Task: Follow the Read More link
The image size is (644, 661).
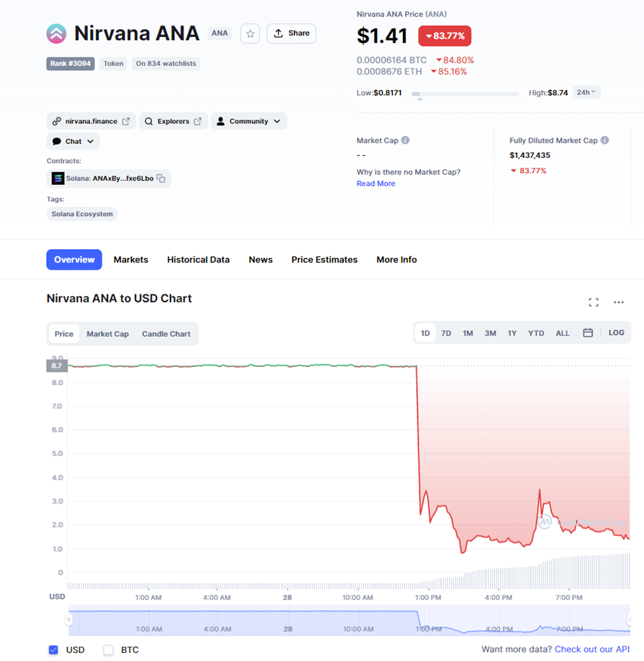Action: pyautogui.click(x=376, y=184)
